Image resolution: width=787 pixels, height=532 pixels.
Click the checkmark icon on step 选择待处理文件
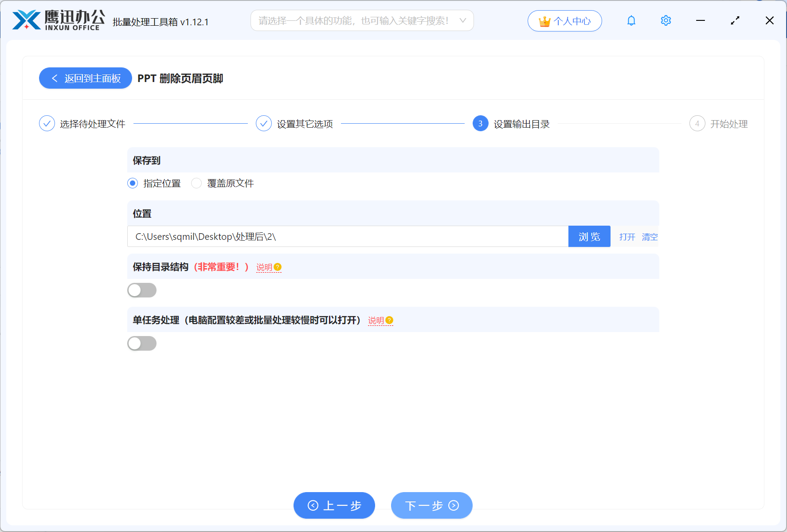pos(47,123)
